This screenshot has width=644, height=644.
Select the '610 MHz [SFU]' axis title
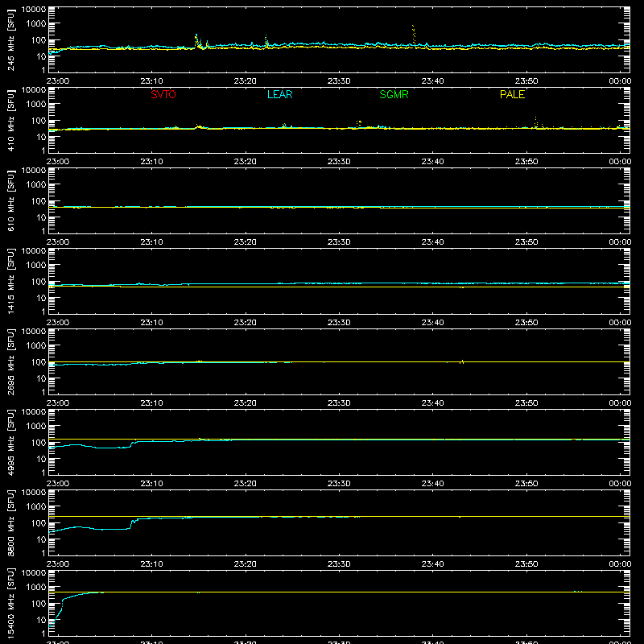click(10, 200)
